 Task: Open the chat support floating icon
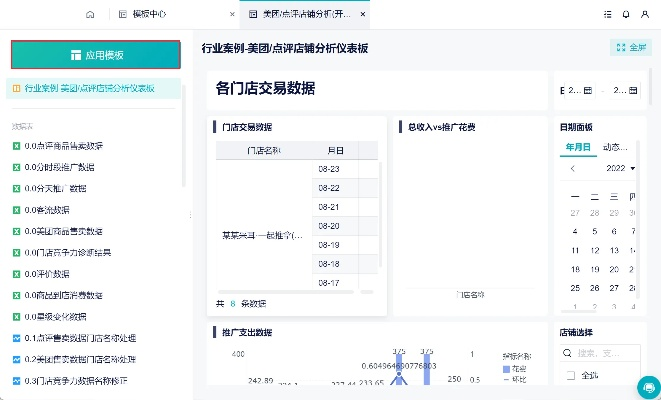pyautogui.click(x=645, y=384)
